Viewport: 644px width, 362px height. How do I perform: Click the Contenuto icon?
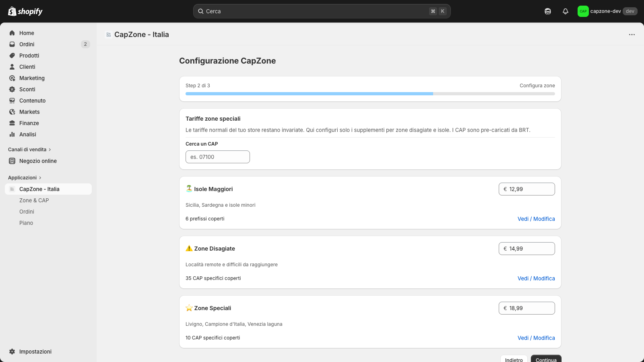point(12,101)
